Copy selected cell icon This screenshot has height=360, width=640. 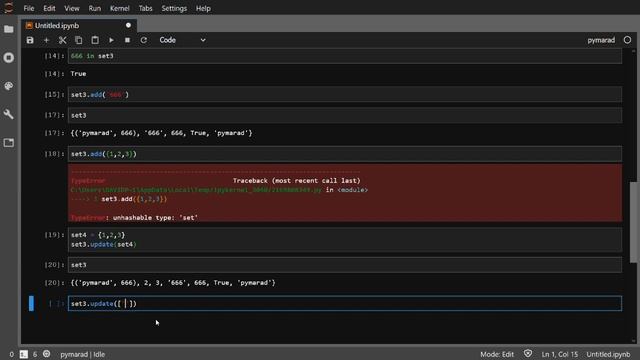pyautogui.click(x=78, y=40)
